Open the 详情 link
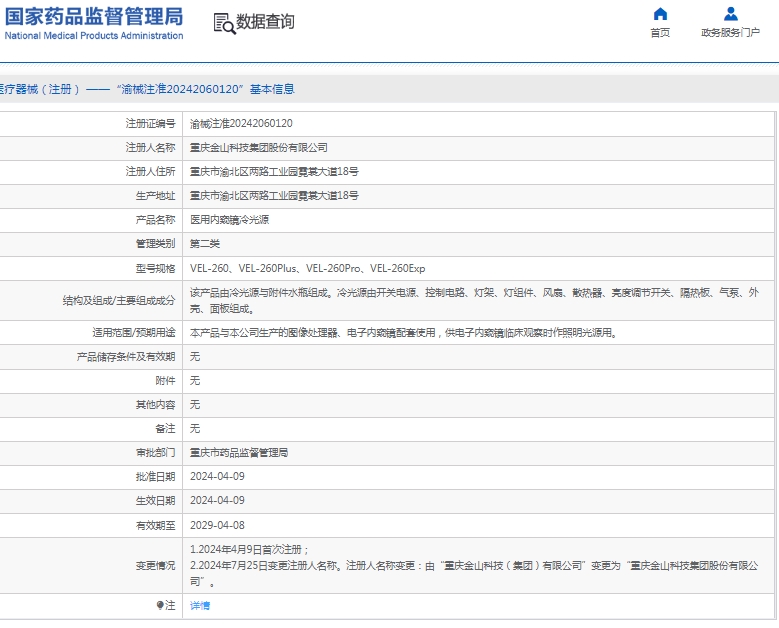This screenshot has width=779, height=628. (200, 605)
